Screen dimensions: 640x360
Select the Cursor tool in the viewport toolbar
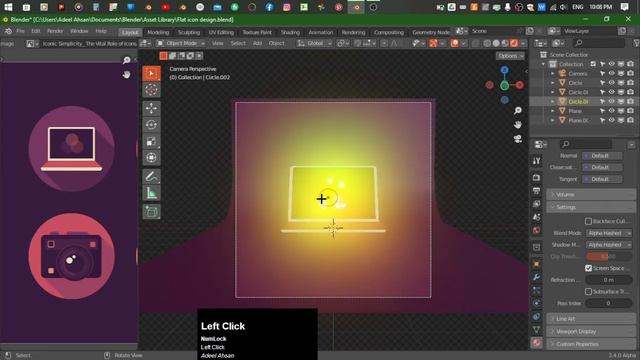(151, 89)
